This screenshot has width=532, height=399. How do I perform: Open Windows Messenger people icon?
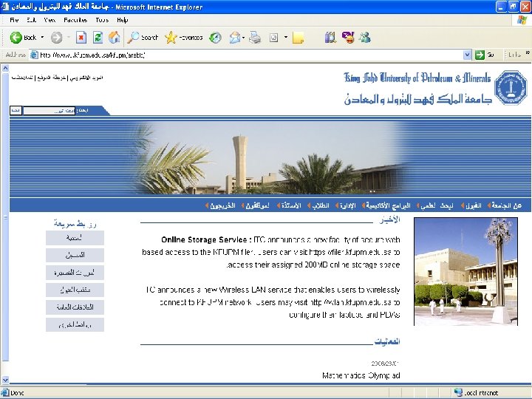click(366, 38)
